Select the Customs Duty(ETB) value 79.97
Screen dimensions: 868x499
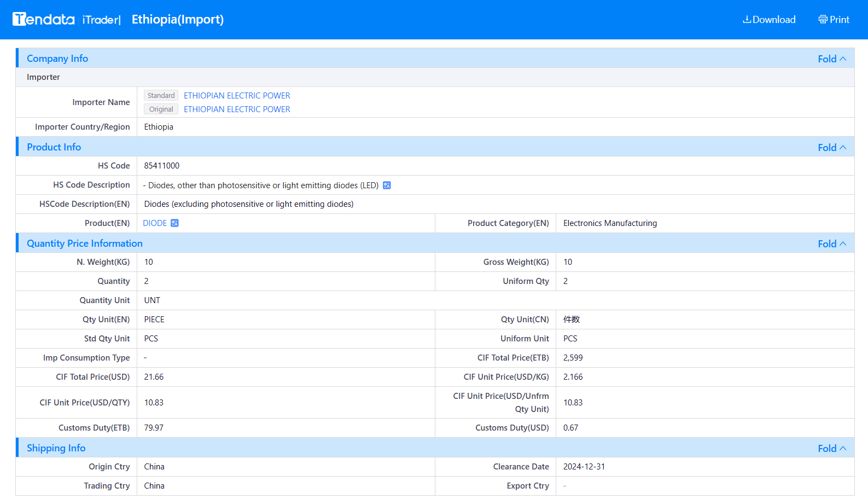coord(154,428)
